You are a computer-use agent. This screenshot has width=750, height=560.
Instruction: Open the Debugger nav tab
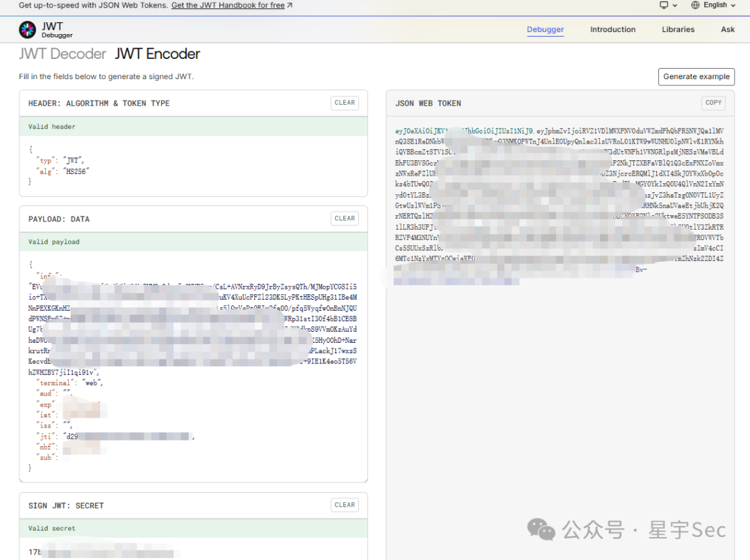[545, 29]
